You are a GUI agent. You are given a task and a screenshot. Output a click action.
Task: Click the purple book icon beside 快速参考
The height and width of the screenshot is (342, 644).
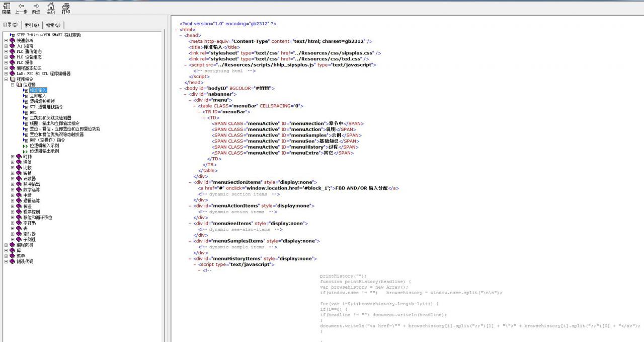tap(13, 40)
